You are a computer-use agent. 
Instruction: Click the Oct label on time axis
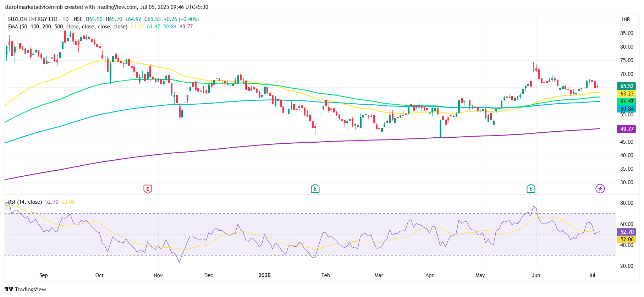tap(100, 275)
